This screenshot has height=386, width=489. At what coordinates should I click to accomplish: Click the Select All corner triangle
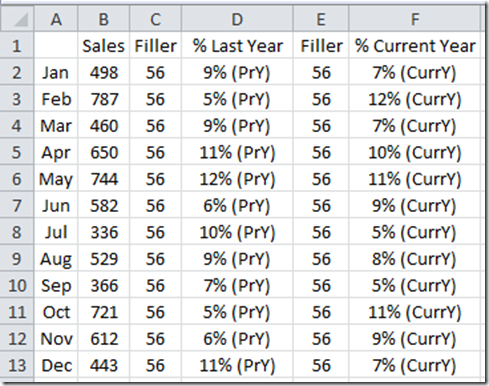tap(17, 19)
